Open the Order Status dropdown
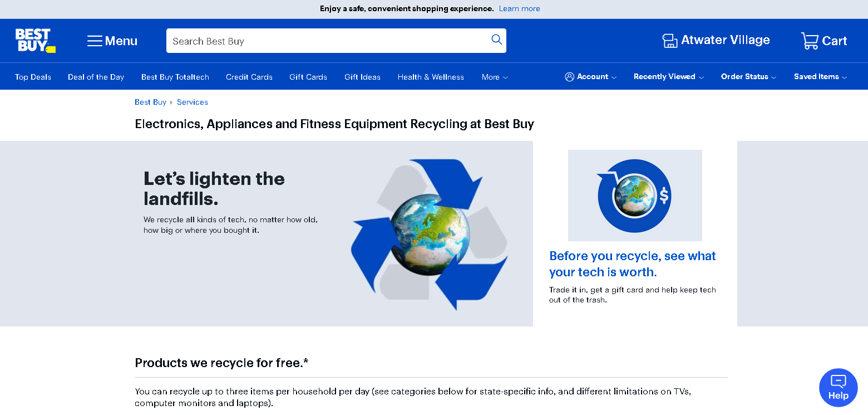The height and width of the screenshot is (415, 868). click(x=748, y=77)
